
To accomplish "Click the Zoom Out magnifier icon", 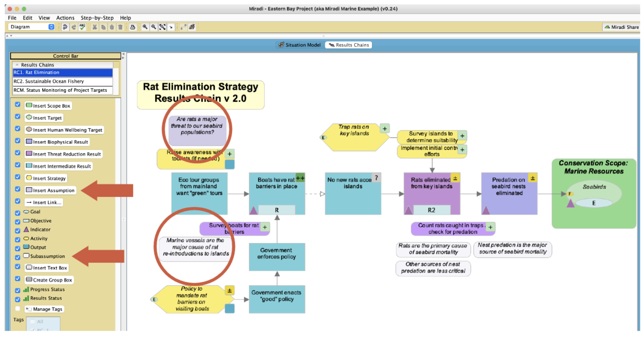I will click(154, 27).
